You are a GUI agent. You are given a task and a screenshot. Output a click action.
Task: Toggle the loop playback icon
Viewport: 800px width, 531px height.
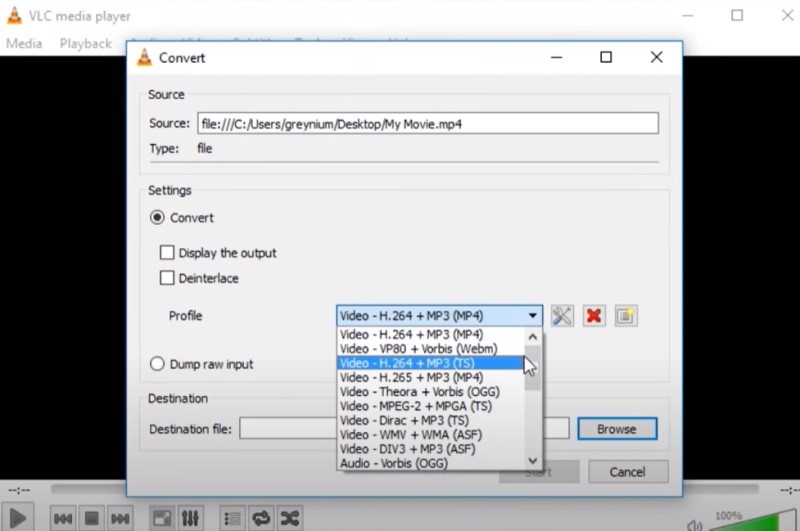(261, 518)
